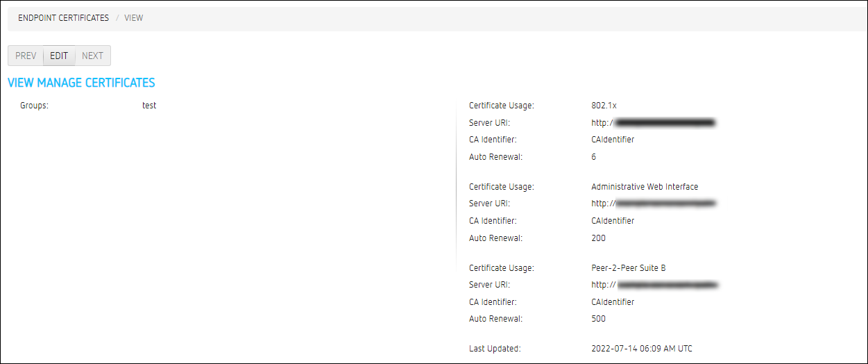
Task: Select the Auto Renewal value 200
Action: click(x=598, y=238)
